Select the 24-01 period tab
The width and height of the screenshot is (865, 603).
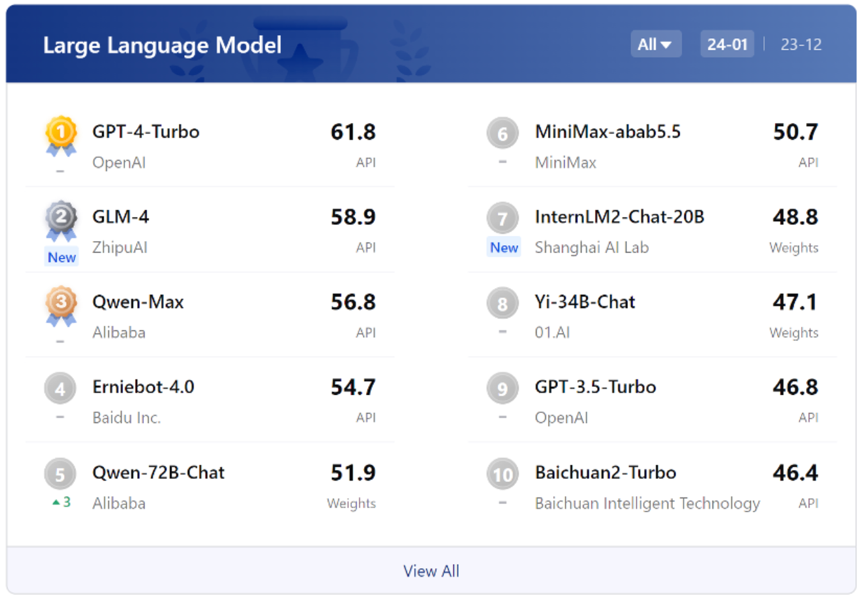(x=727, y=44)
